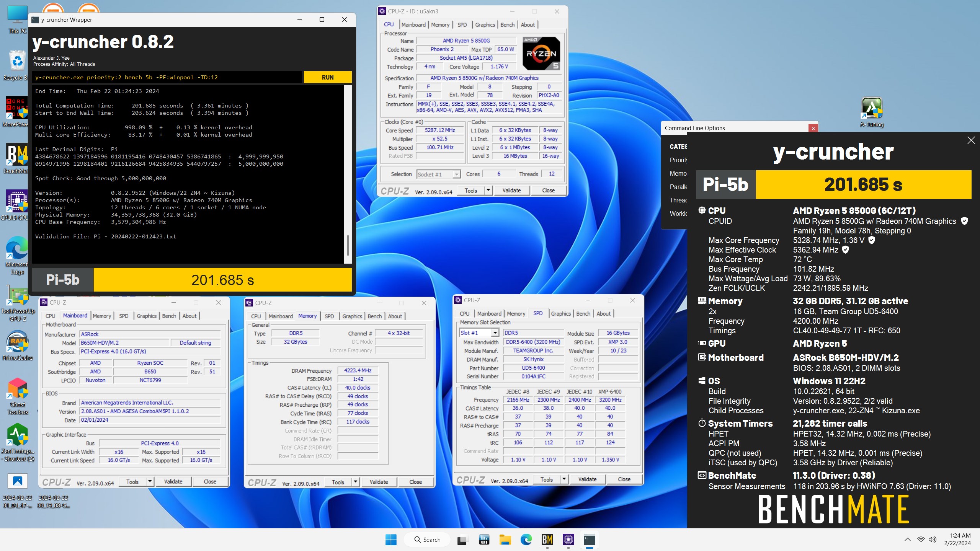980x551 pixels.
Task: Select the Workload category in Command Line Options
Action: click(679, 214)
